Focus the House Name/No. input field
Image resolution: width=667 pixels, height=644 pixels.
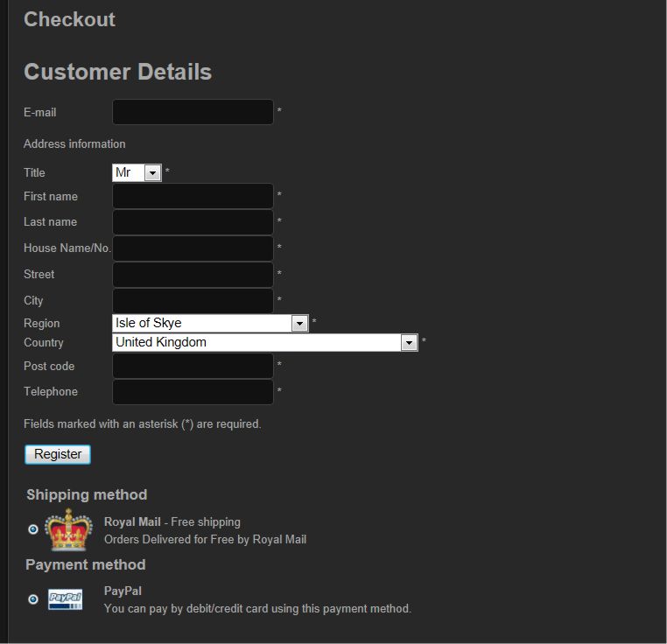(193, 248)
